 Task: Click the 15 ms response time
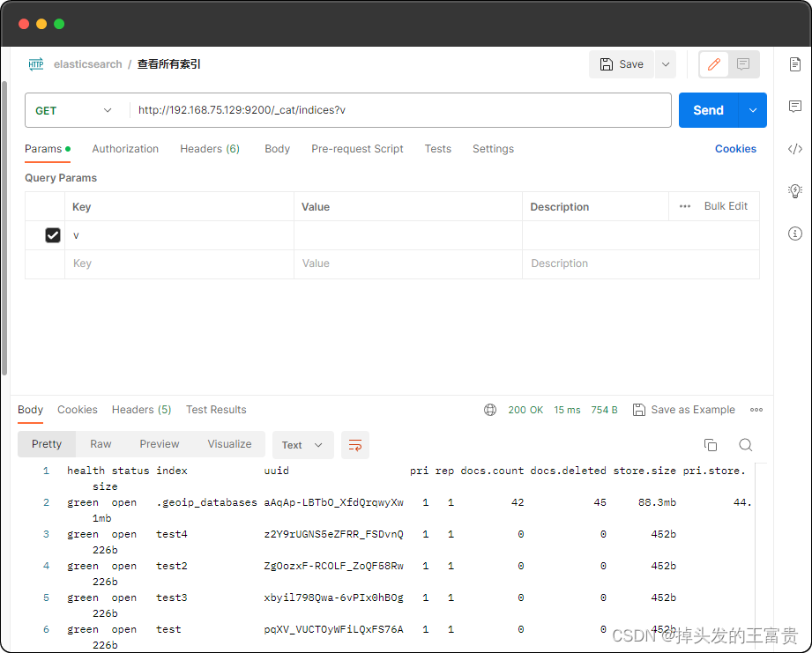click(x=567, y=410)
